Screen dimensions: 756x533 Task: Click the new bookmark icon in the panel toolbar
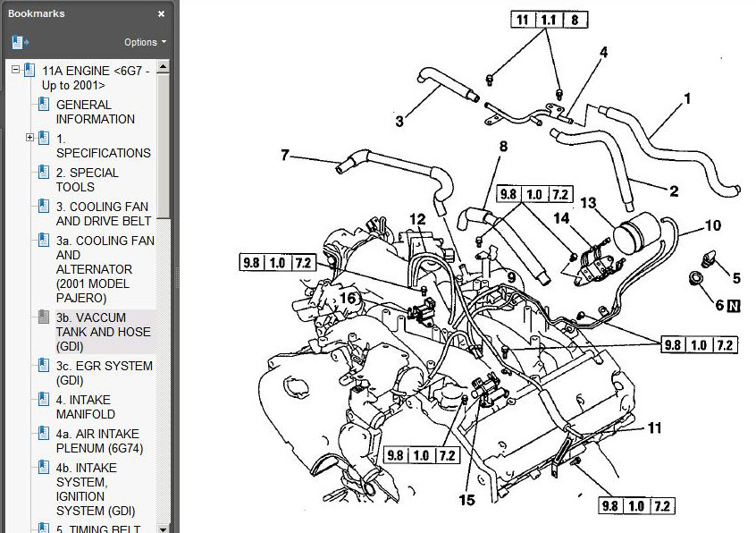point(20,42)
